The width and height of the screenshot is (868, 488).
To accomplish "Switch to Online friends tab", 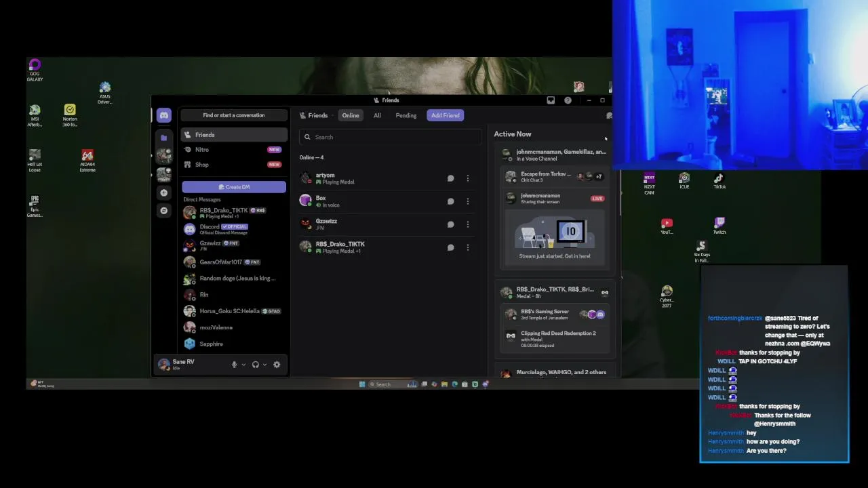I will pos(351,115).
